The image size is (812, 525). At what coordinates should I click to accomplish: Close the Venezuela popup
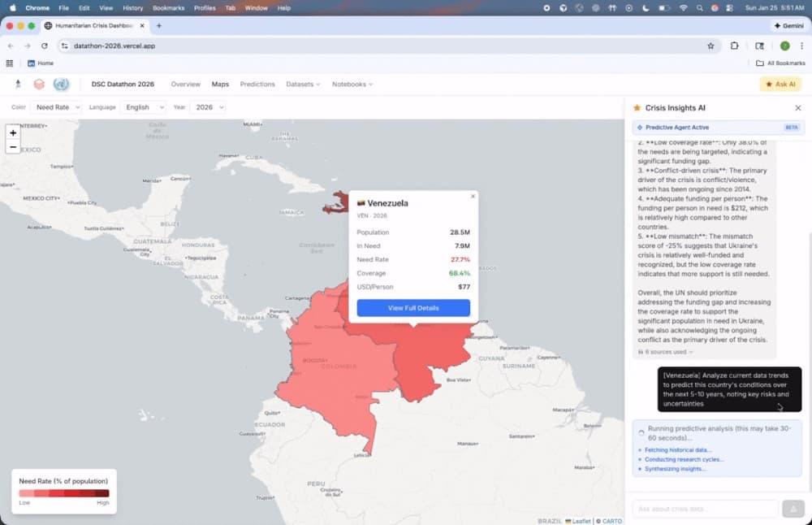point(473,197)
